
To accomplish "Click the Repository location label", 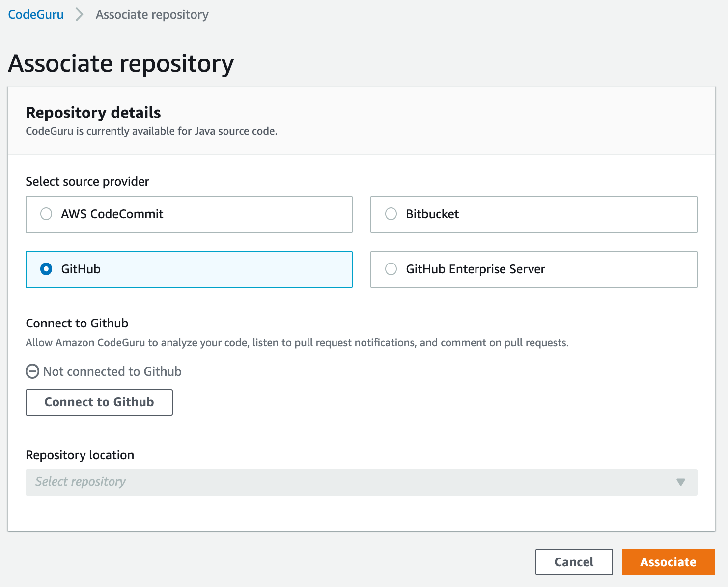I will coord(80,455).
